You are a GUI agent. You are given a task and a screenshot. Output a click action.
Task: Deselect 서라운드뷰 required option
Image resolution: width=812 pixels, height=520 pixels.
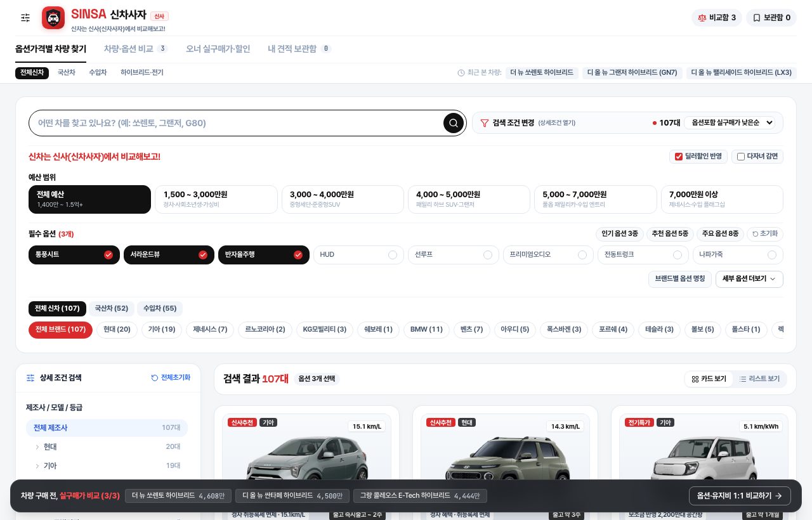[169, 255]
